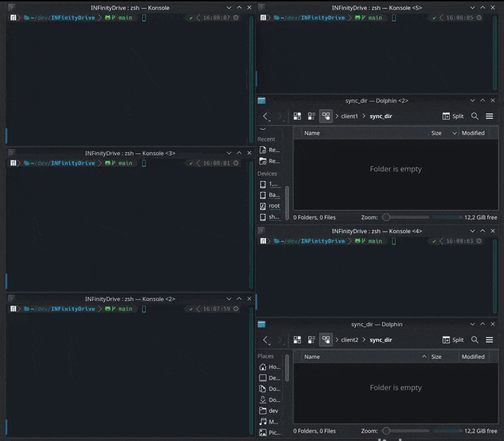Switch to Compact view in client1 Dolphin
The image size is (504, 441).
click(x=311, y=116)
